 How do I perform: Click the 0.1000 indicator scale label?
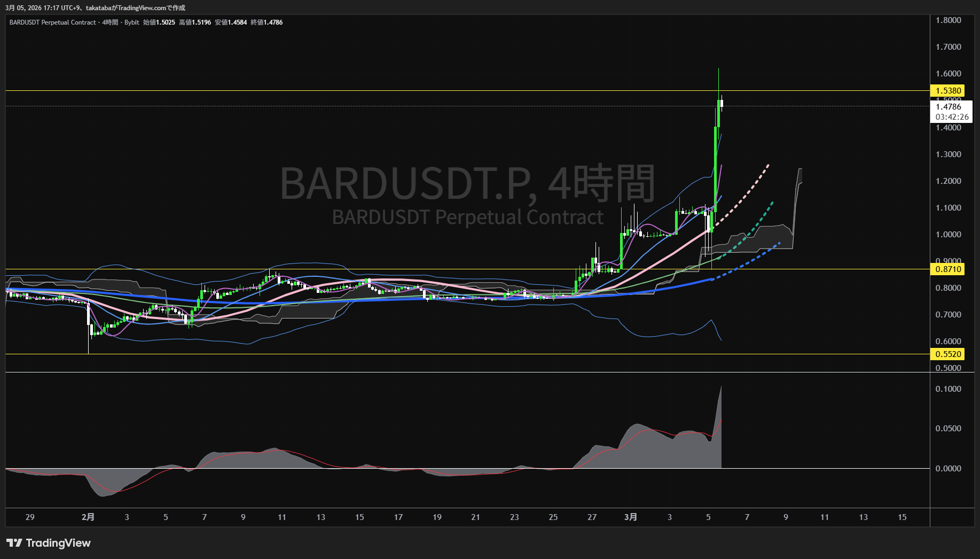tap(948, 389)
